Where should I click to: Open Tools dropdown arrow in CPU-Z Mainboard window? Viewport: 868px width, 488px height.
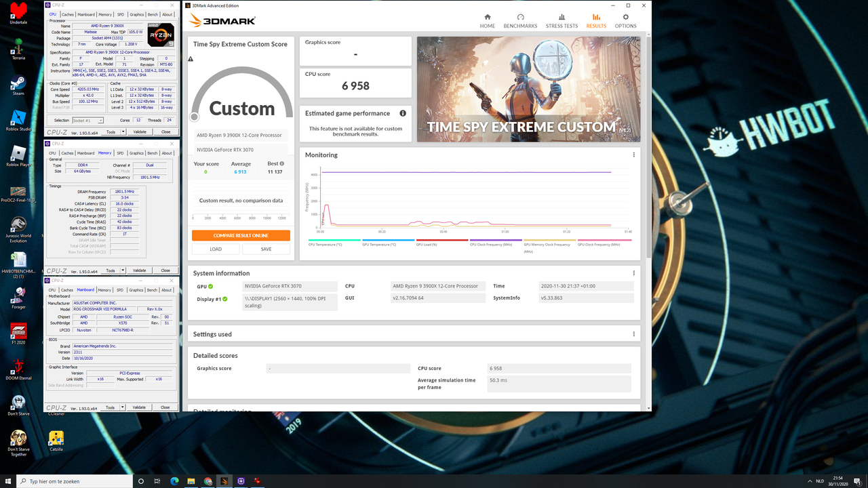122,407
